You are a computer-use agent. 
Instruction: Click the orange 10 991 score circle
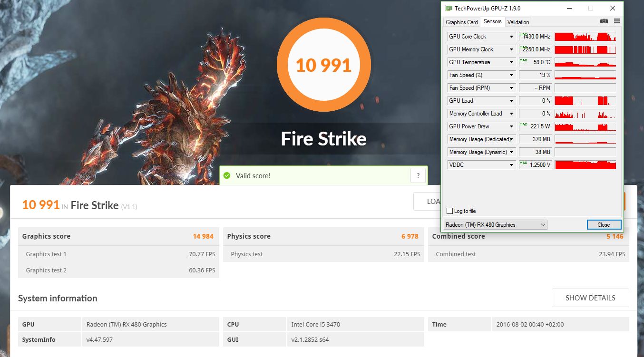323,65
